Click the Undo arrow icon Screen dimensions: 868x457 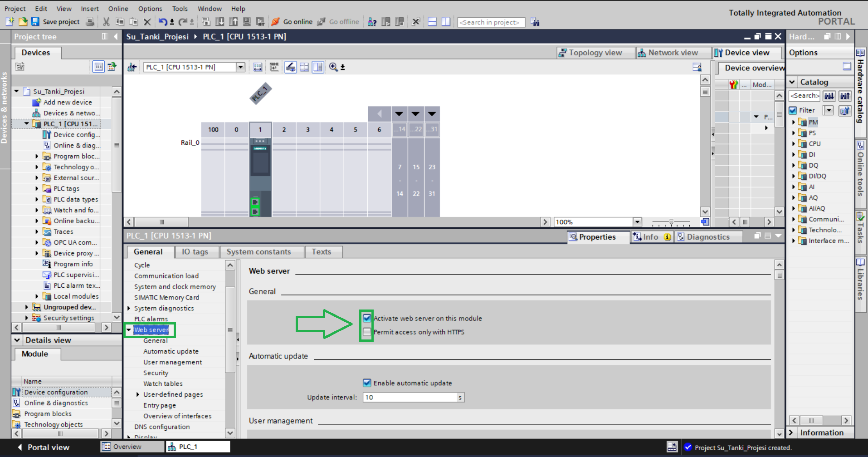pyautogui.click(x=162, y=22)
